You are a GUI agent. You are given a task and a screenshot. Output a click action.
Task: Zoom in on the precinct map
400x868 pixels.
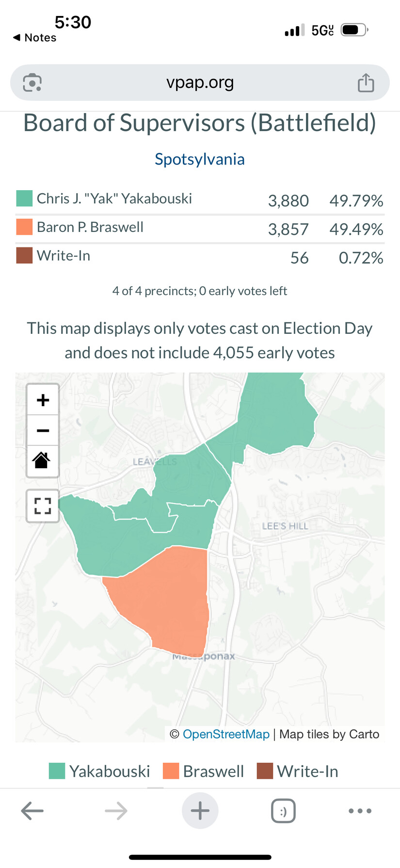click(x=43, y=400)
